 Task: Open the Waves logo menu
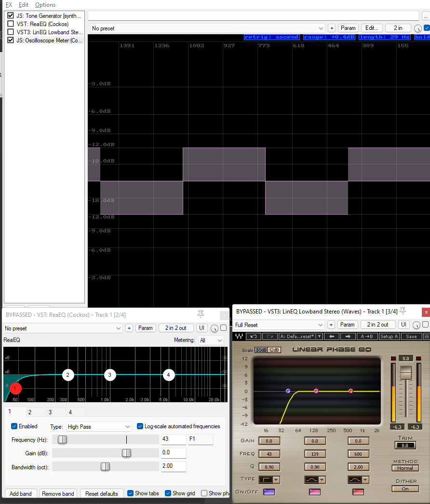coord(239,336)
